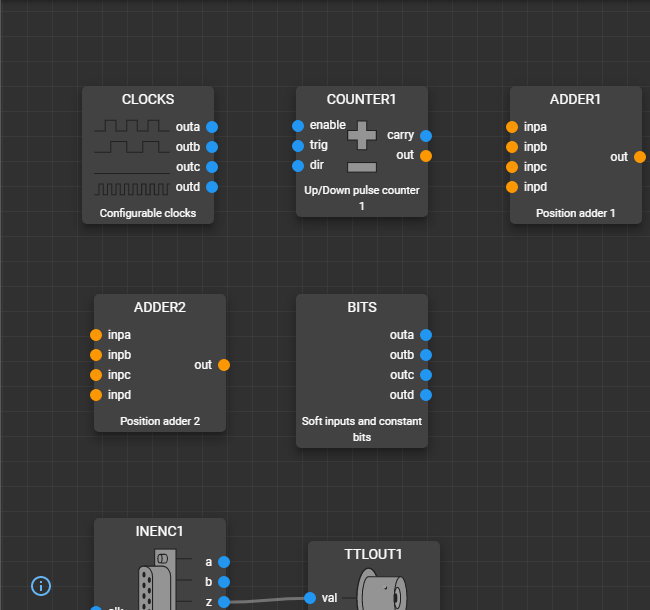Image resolution: width=650 pixels, height=610 pixels.
Task: Click TTLOUT1 val input port
Action: (310, 598)
